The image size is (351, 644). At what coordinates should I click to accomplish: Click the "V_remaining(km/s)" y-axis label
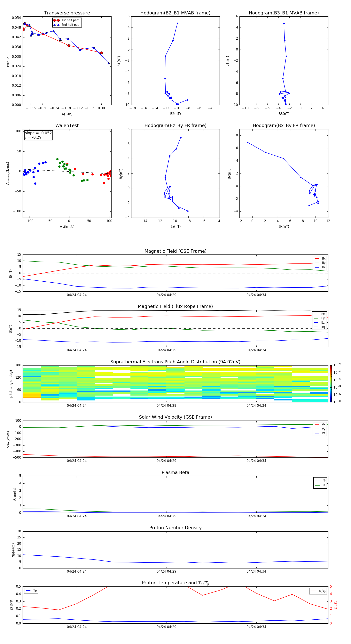click(x=8, y=173)
